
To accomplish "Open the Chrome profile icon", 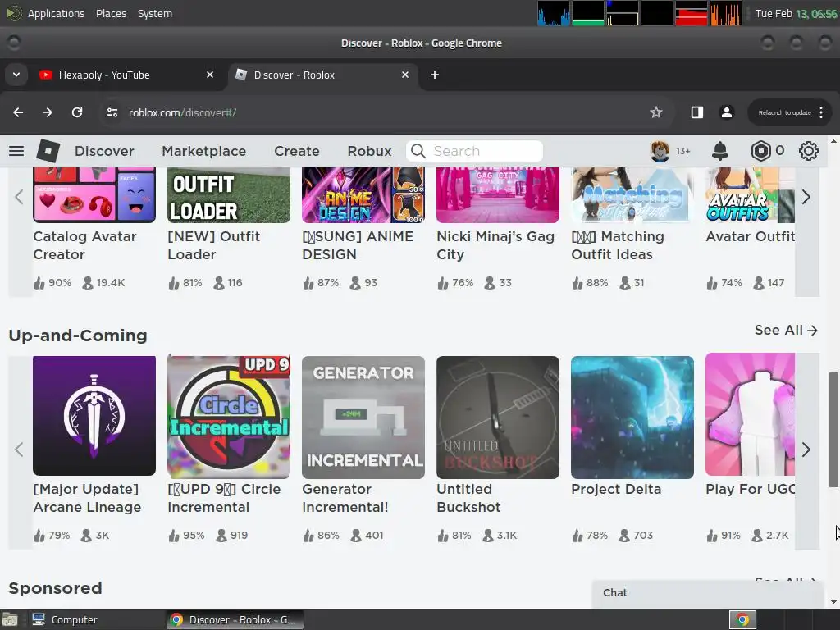I will pos(727,112).
